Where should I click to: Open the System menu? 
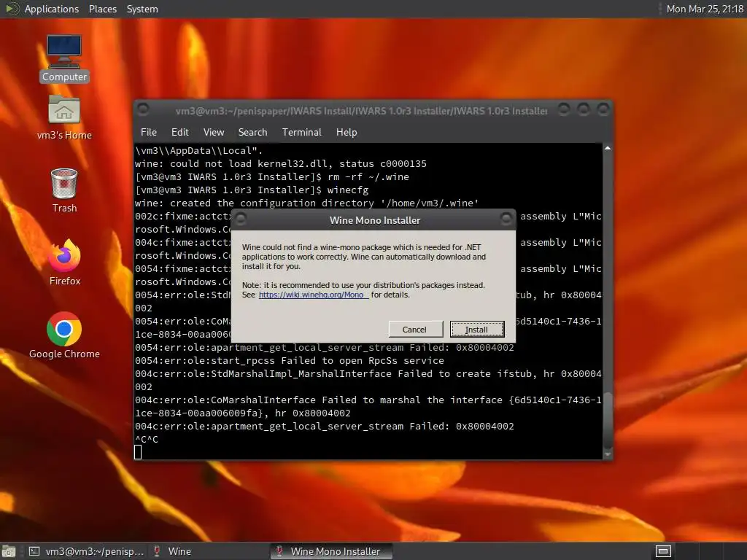pos(142,9)
